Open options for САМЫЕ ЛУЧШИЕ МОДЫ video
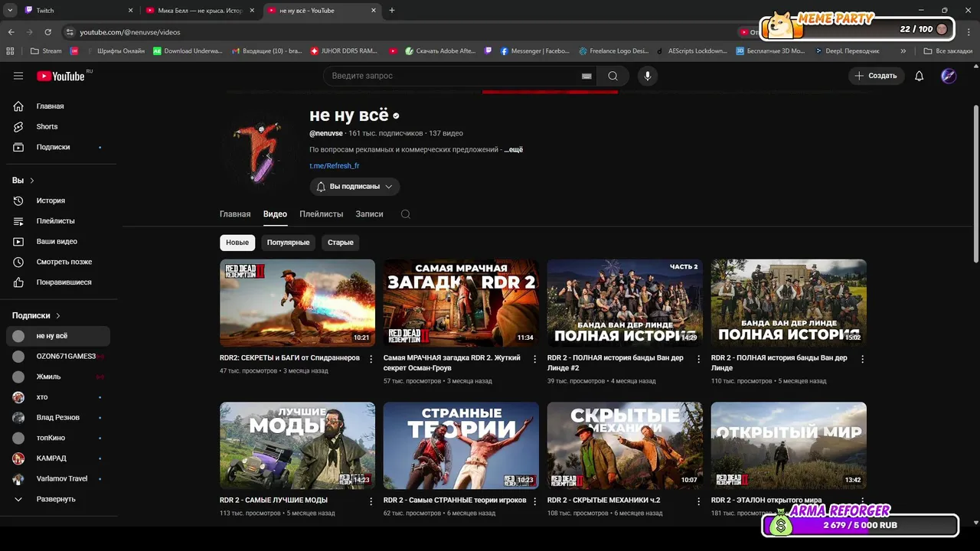This screenshot has height=551, width=980. click(371, 501)
